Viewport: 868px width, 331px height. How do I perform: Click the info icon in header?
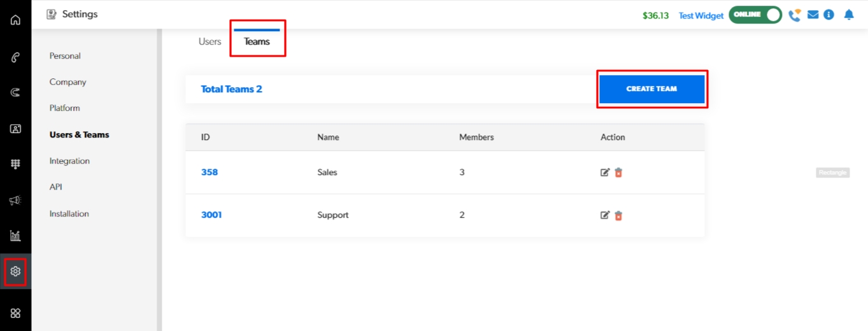click(x=829, y=15)
